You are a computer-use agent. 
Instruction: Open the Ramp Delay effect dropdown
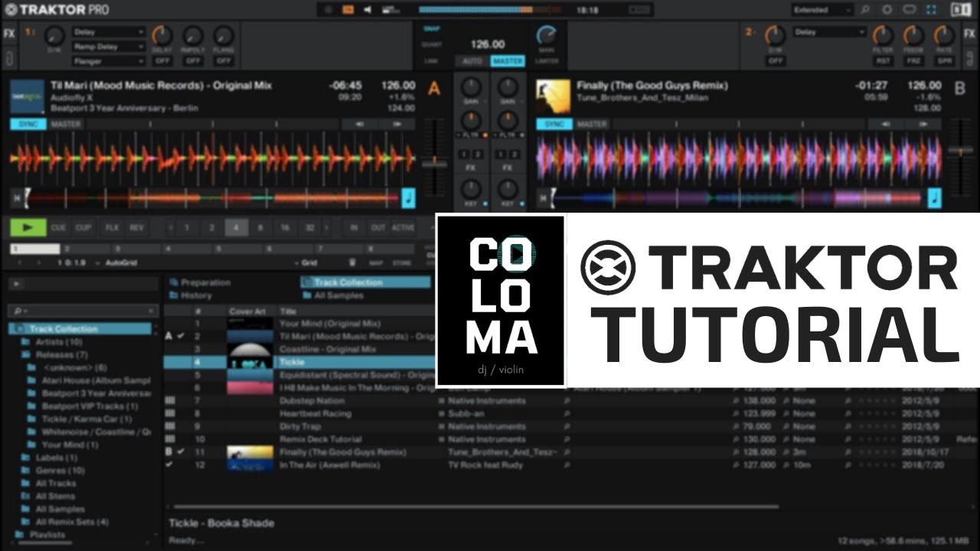[x=109, y=47]
